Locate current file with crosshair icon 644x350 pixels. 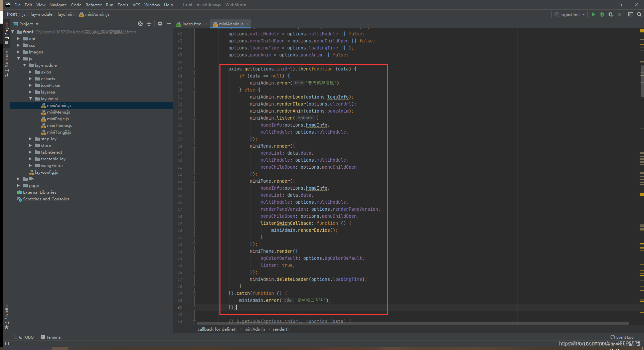point(140,24)
